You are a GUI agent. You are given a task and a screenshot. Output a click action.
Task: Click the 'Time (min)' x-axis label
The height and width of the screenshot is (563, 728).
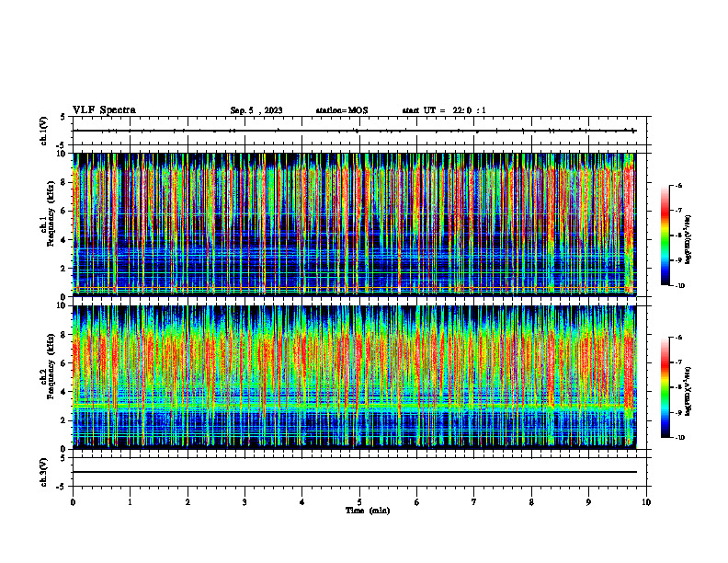(x=368, y=511)
